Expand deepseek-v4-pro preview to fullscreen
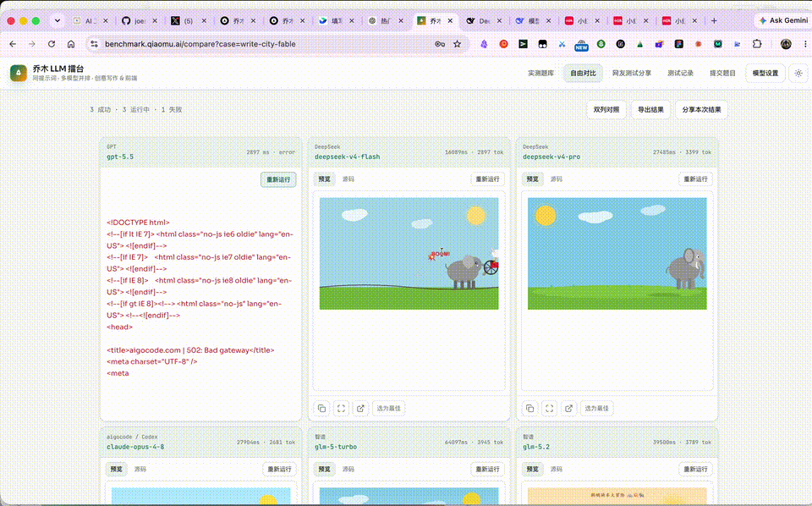Image resolution: width=812 pixels, height=506 pixels. 550,409
